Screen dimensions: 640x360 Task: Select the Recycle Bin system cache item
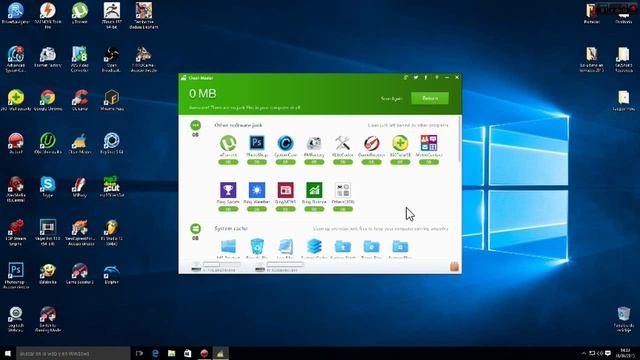point(257,247)
